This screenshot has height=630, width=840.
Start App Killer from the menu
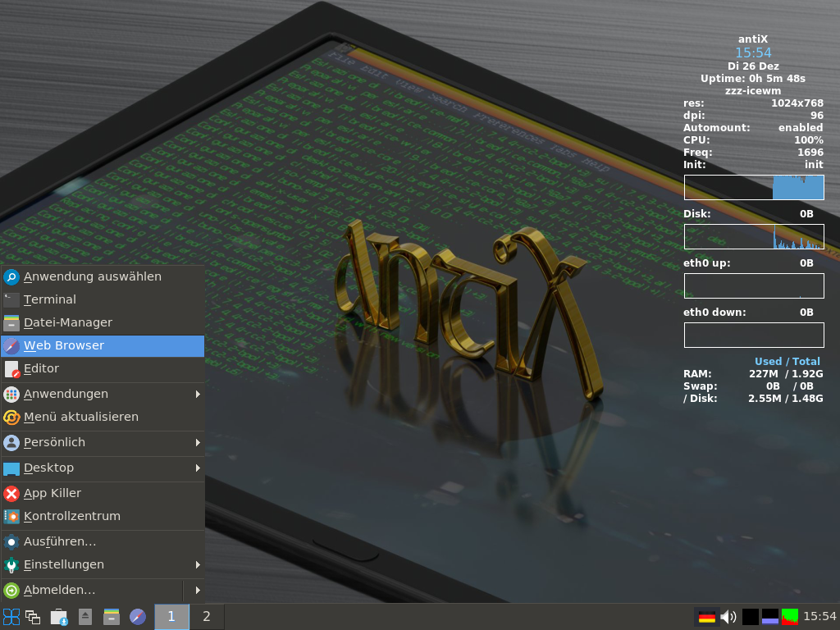coord(103,493)
